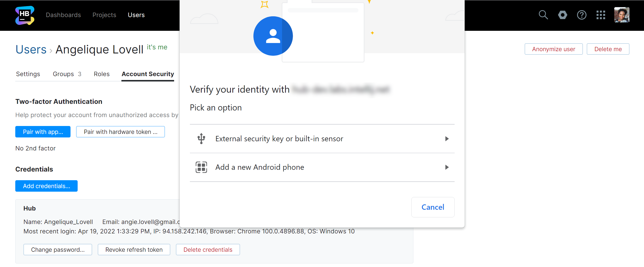Click the USB security key icon
Screen dimensions: 644x267
[x=201, y=138]
